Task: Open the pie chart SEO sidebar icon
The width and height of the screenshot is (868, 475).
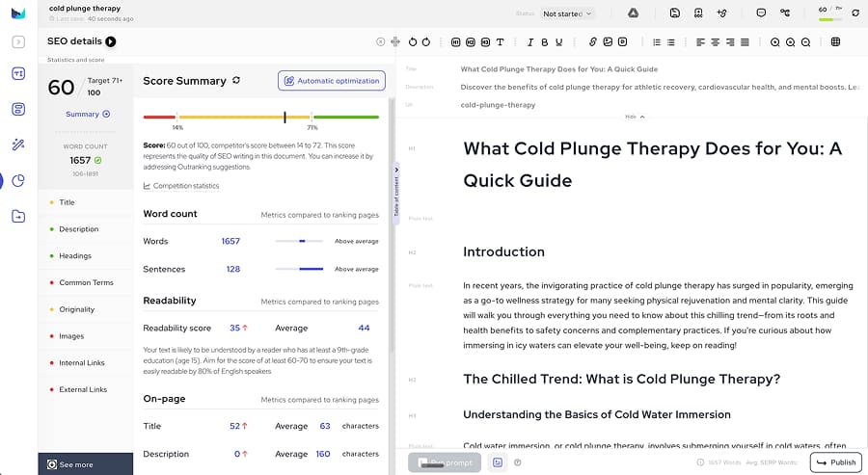Action: pos(18,180)
